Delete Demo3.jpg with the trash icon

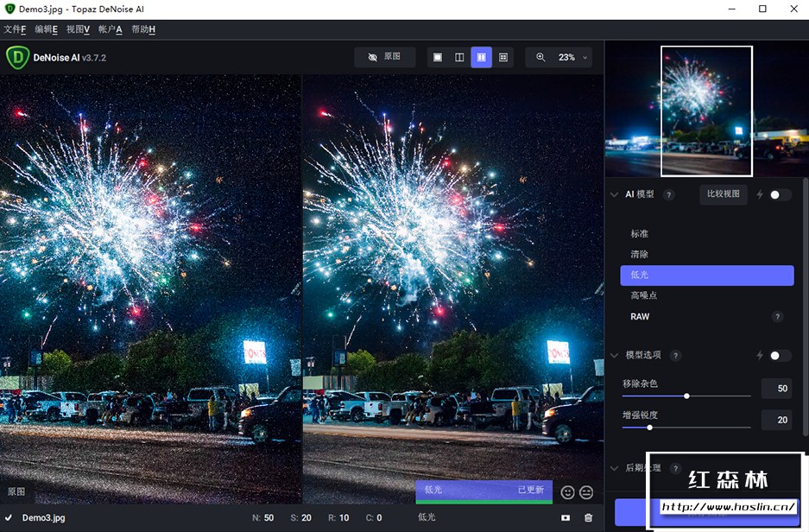[x=589, y=517]
